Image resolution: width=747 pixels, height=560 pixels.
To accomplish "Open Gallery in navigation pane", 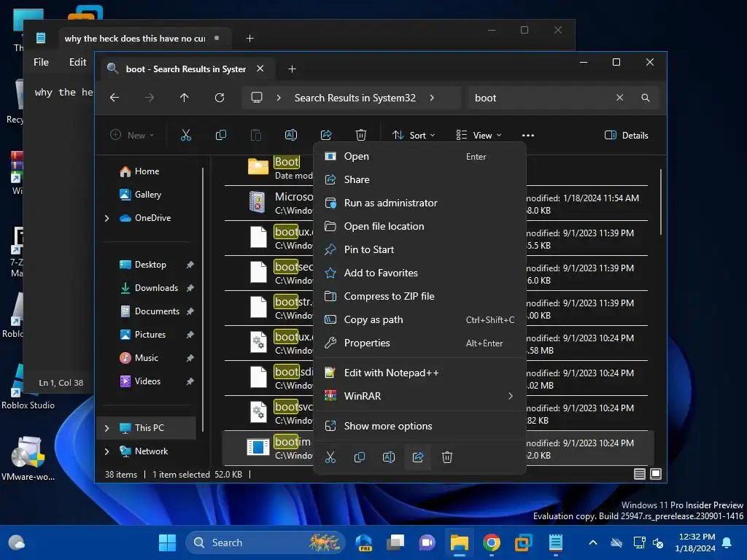I will [x=146, y=195].
